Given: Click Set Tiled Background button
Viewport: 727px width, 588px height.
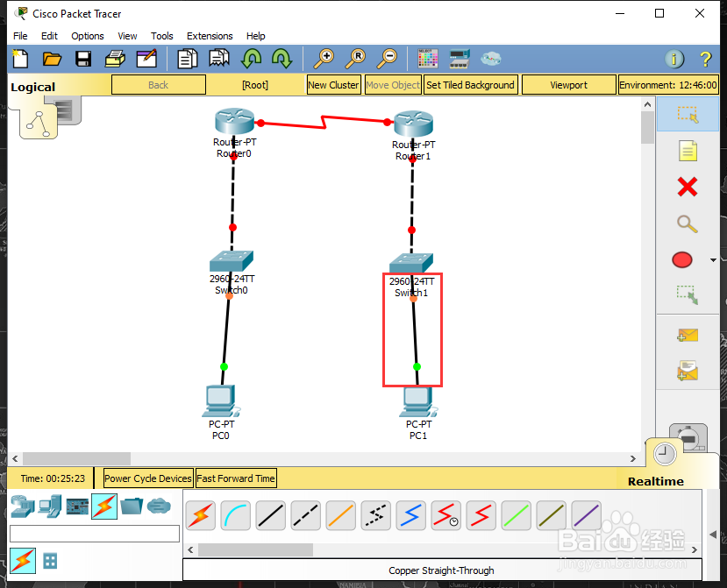Looking at the screenshot, I should pos(470,85).
